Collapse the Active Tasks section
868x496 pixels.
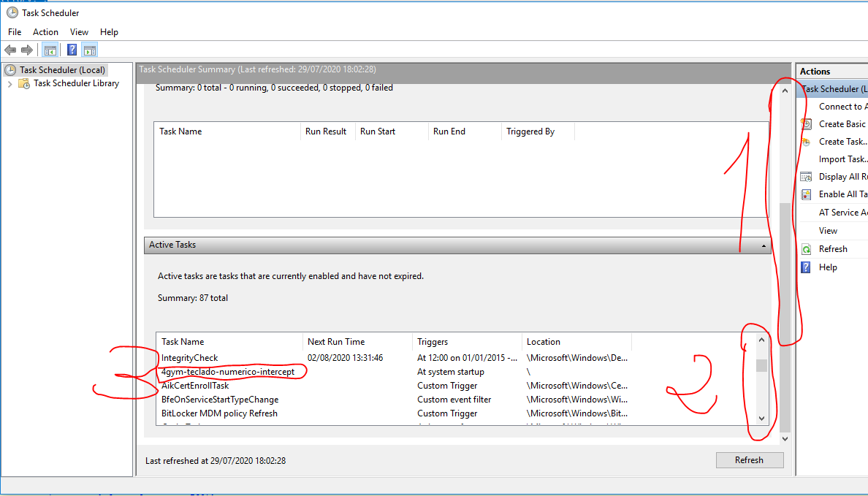tap(763, 245)
